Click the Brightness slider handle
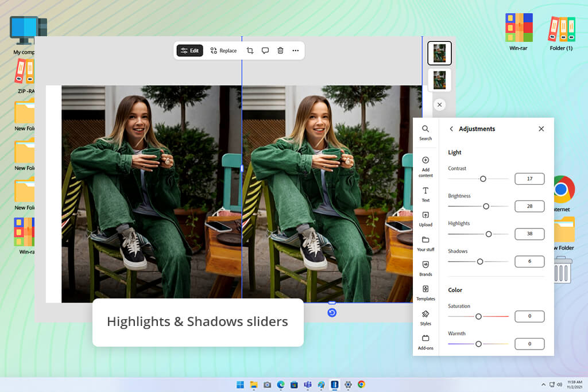The image size is (588, 392). pyautogui.click(x=486, y=207)
